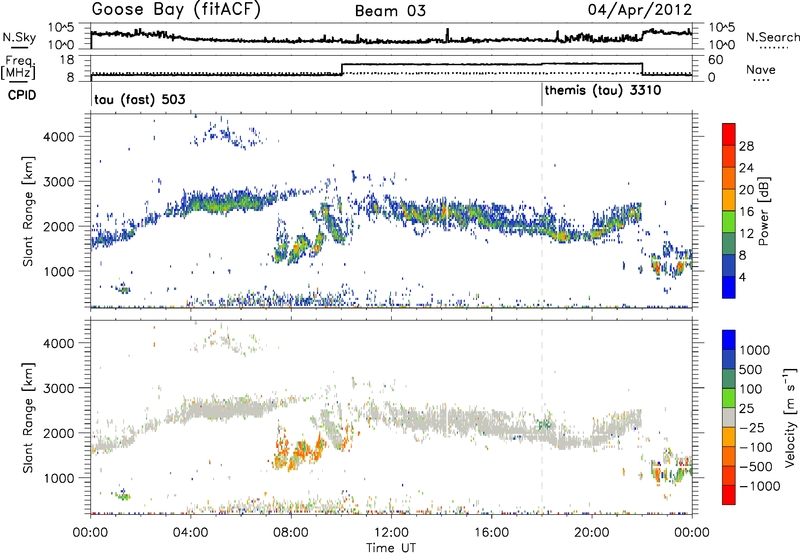Pick the light green 12–16 dB power color
Screen dimensions: 800x554
point(729,222)
